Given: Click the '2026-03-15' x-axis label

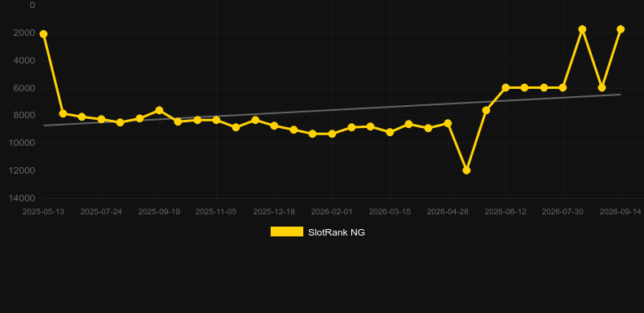Looking at the screenshot, I should click(x=390, y=212).
